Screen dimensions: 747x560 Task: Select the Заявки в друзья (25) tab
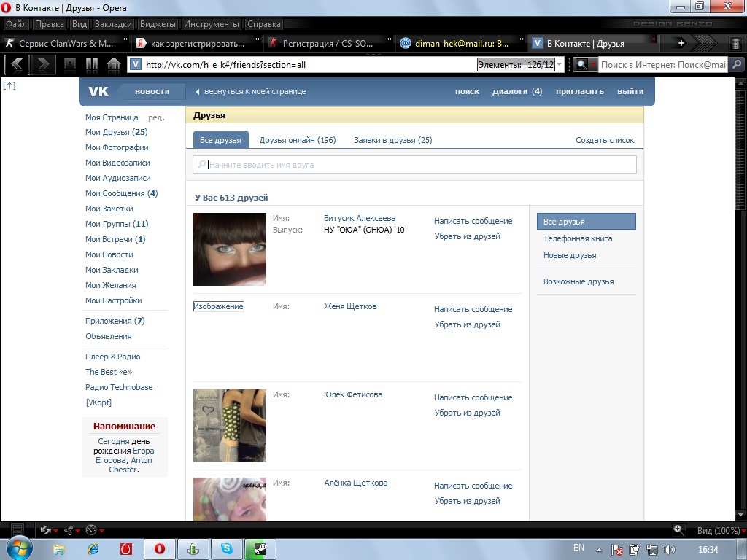[x=393, y=140]
